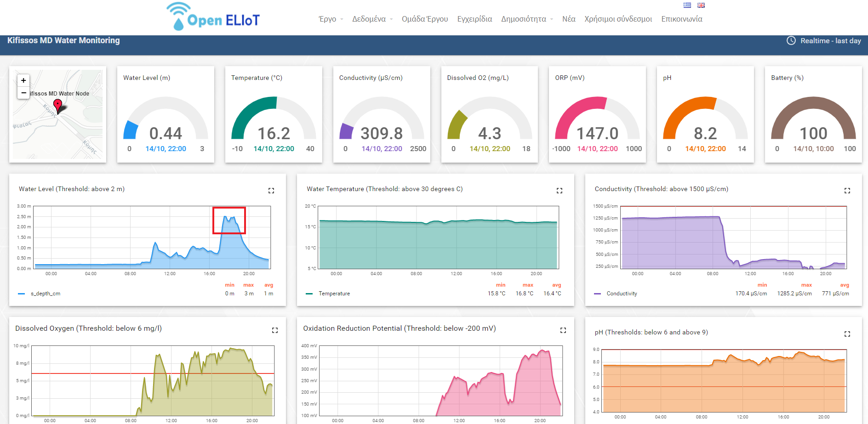The height and width of the screenshot is (424, 868).
Task: Click the Battery (%) card label
Action: point(787,78)
